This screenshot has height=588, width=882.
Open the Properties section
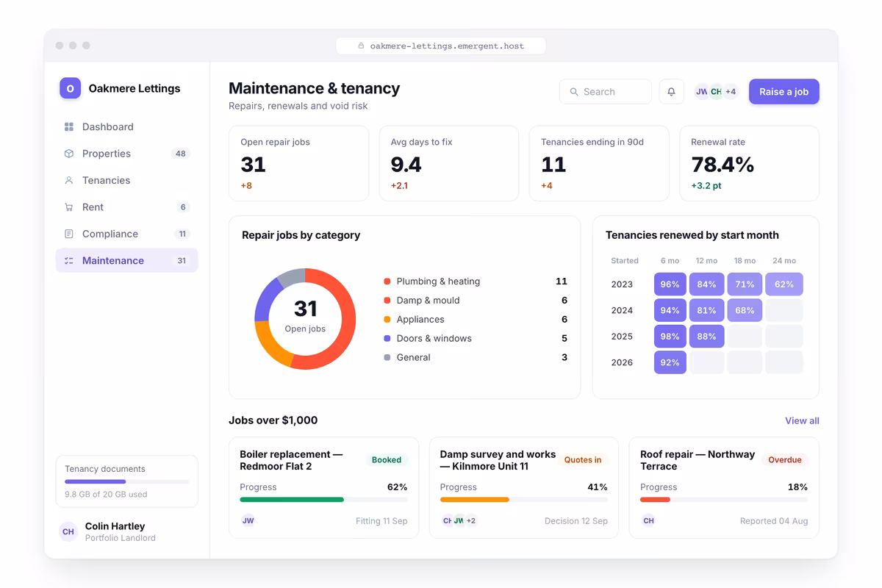pyautogui.click(x=126, y=154)
